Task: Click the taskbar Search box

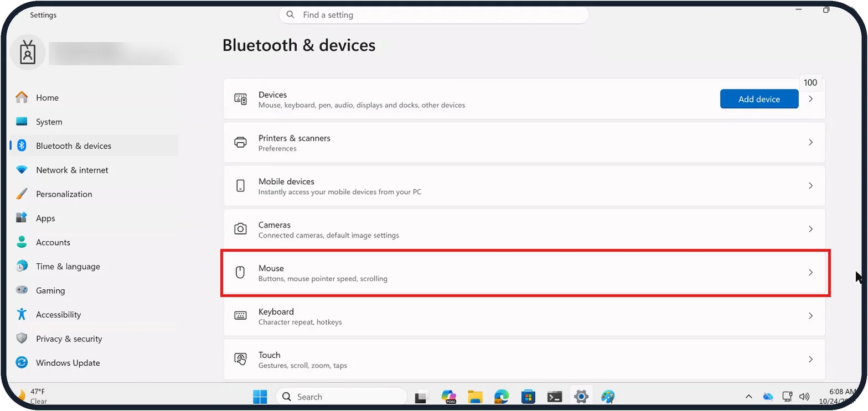Action: [x=341, y=397]
